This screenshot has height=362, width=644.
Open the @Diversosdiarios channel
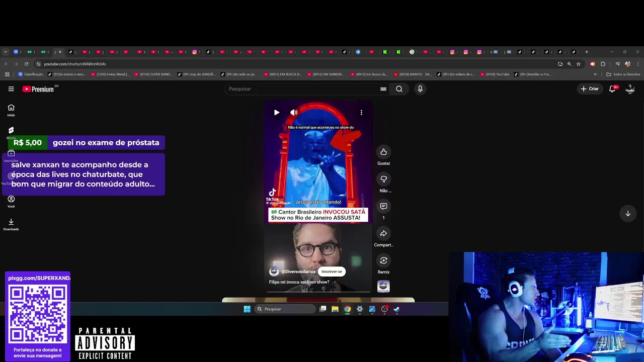tap(298, 271)
